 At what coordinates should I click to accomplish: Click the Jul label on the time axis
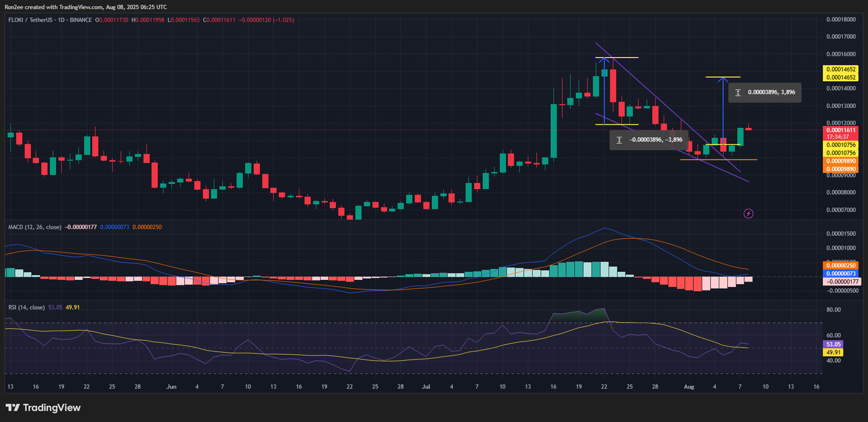[x=426, y=387]
